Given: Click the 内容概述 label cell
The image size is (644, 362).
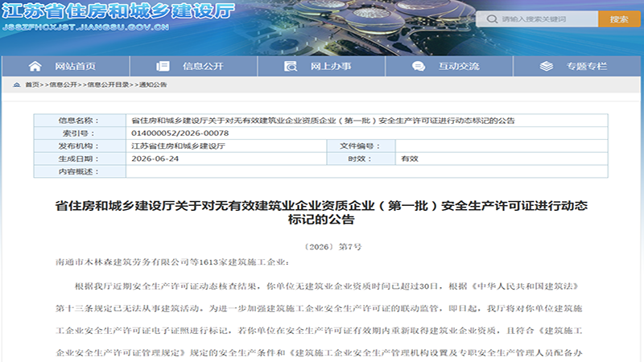Looking at the screenshot, I should point(80,171).
